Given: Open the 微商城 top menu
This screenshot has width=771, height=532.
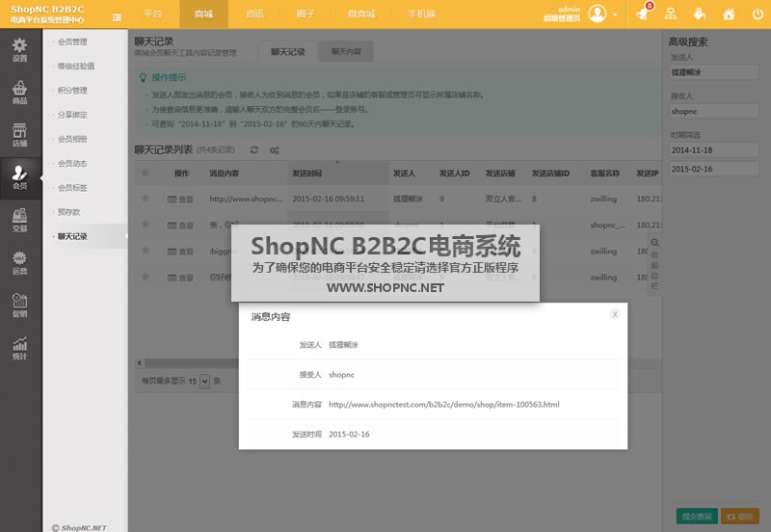Looking at the screenshot, I should click(x=361, y=13).
